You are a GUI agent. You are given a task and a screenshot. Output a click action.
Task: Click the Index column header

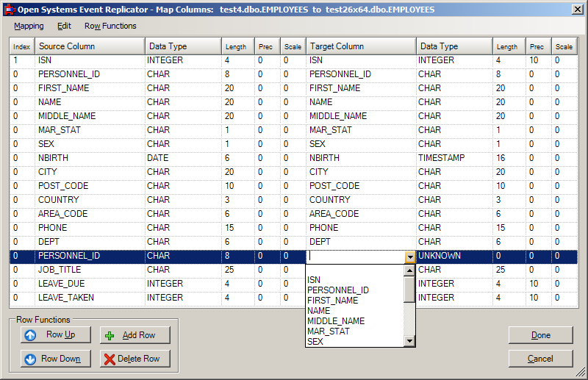[22, 46]
